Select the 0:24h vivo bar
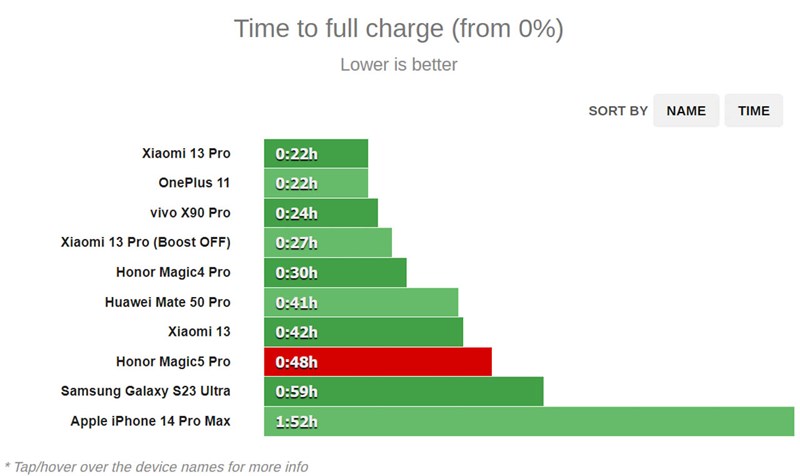This screenshot has width=800, height=476. pyautogui.click(x=321, y=213)
